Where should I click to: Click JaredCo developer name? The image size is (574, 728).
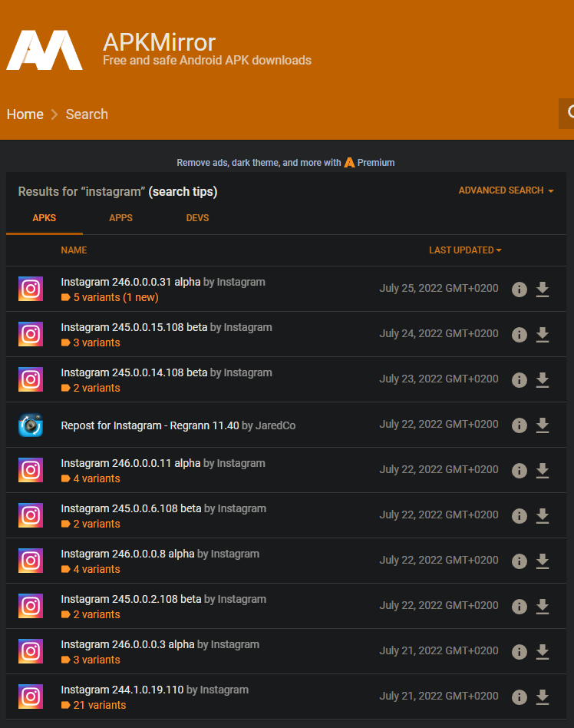275,425
